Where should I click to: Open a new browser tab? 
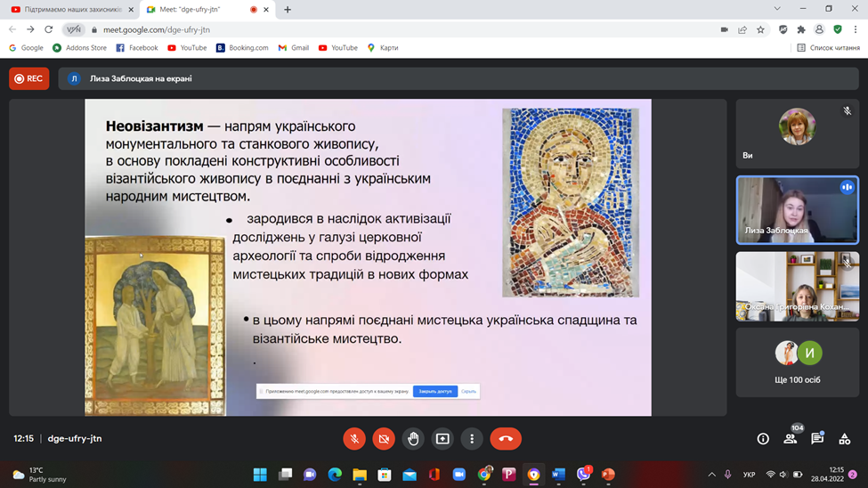point(288,10)
